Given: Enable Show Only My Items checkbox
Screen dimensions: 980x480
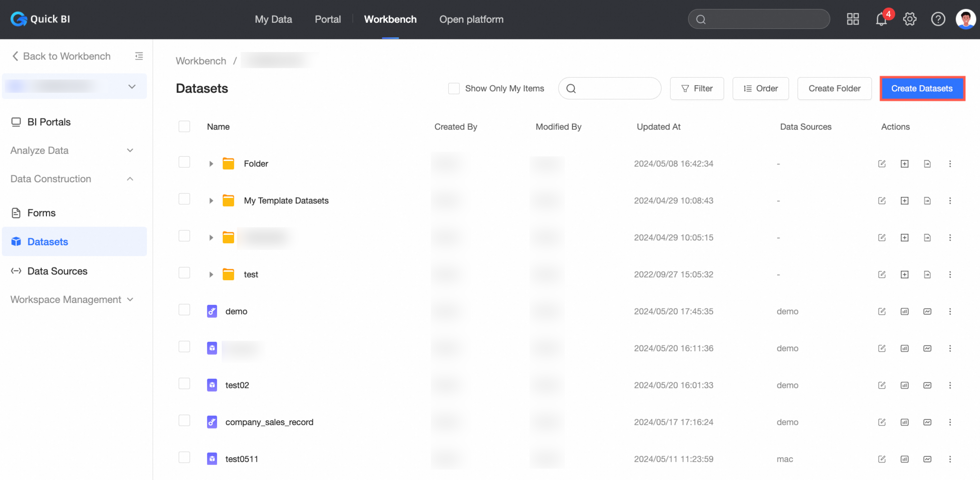Looking at the screenshot, I should point(454,89).
